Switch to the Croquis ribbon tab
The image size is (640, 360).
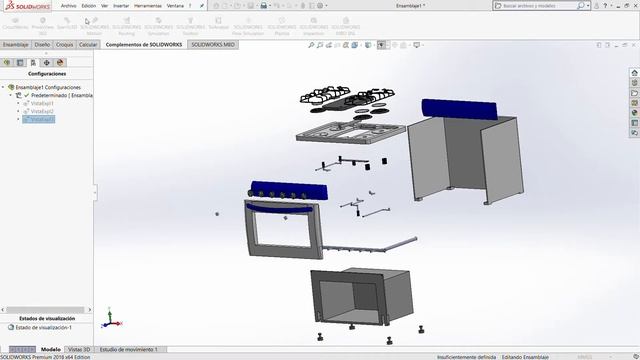coord(64,44)
